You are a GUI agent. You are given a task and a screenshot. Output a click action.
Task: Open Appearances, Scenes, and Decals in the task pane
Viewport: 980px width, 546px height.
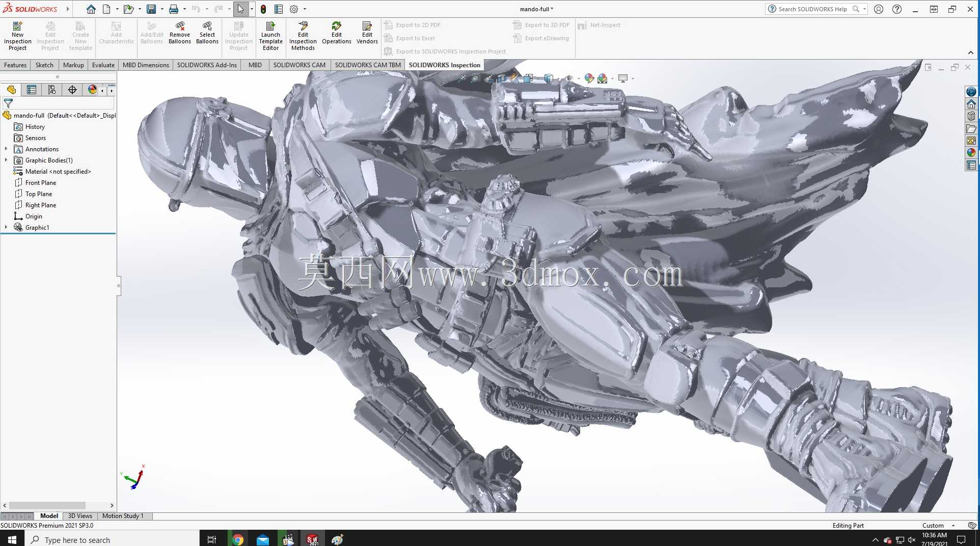(x=971, y=153)
